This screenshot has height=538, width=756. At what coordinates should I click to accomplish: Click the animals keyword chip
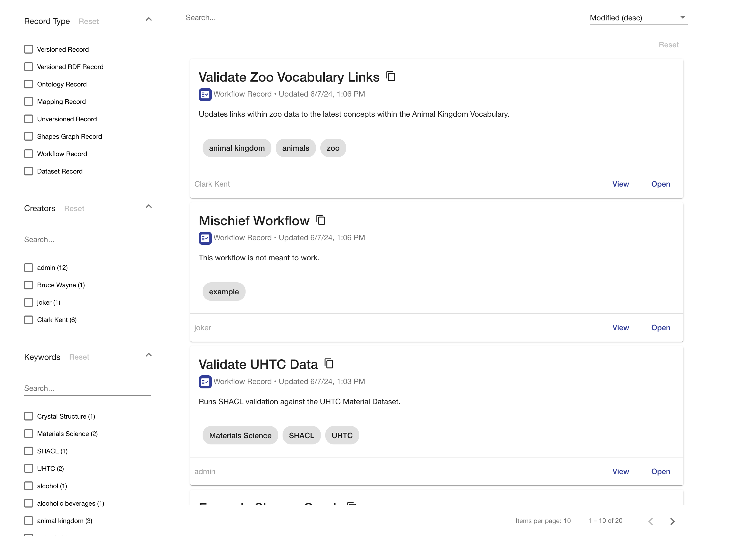pyautogui.click(x=295, y=148)
